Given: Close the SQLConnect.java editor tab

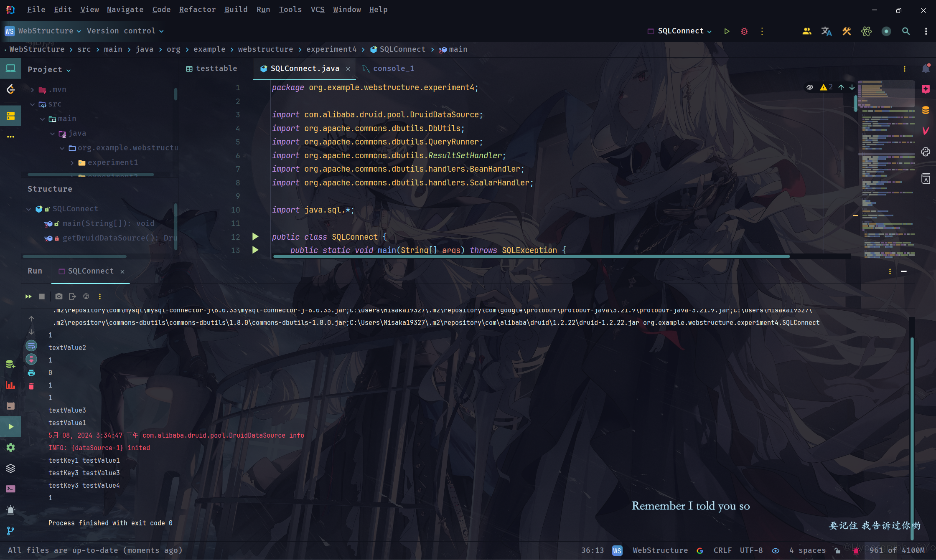Looking at the screenshot, I should click(348, 69).
